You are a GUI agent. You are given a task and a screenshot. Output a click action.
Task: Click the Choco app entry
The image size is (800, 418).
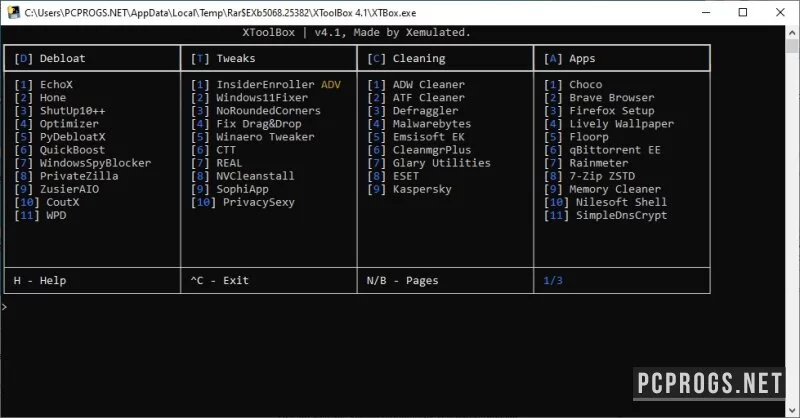click(x=573, y=85)
